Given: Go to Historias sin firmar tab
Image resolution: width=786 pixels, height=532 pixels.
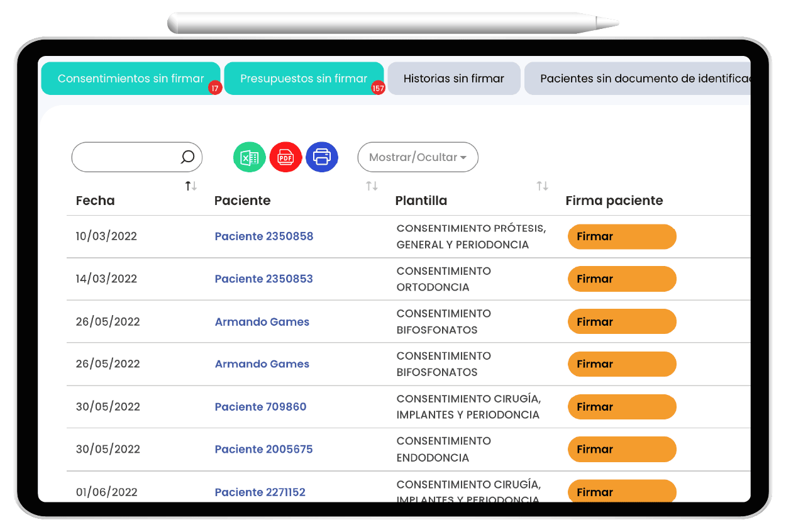Looking at the screenshot, I should point(454,79).
